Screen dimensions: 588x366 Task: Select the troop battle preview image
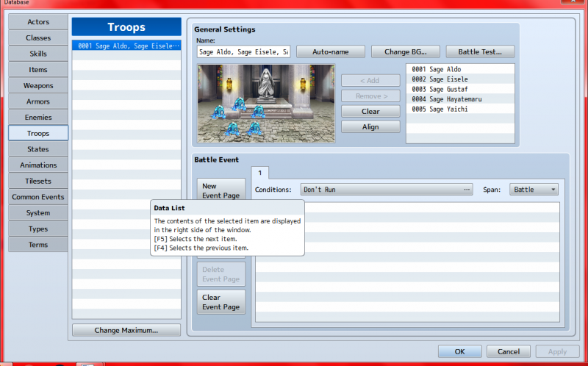click(x=266, y=104)
